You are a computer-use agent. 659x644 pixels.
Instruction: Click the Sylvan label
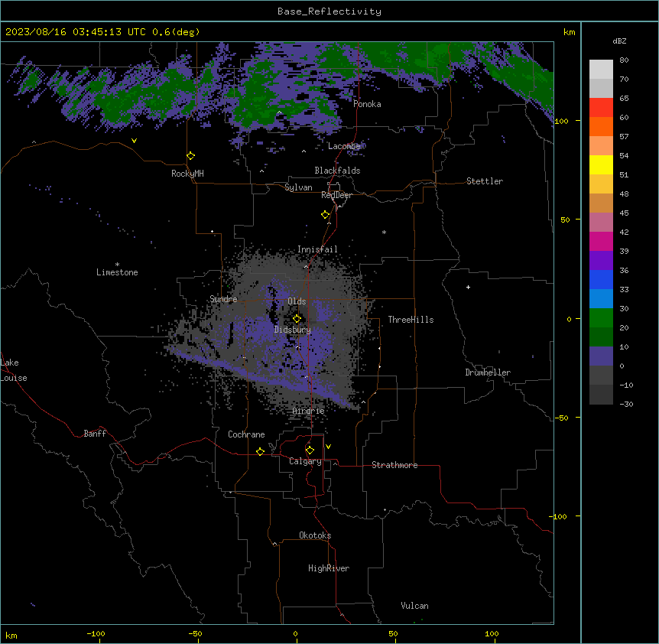click(x=298, y=187)
